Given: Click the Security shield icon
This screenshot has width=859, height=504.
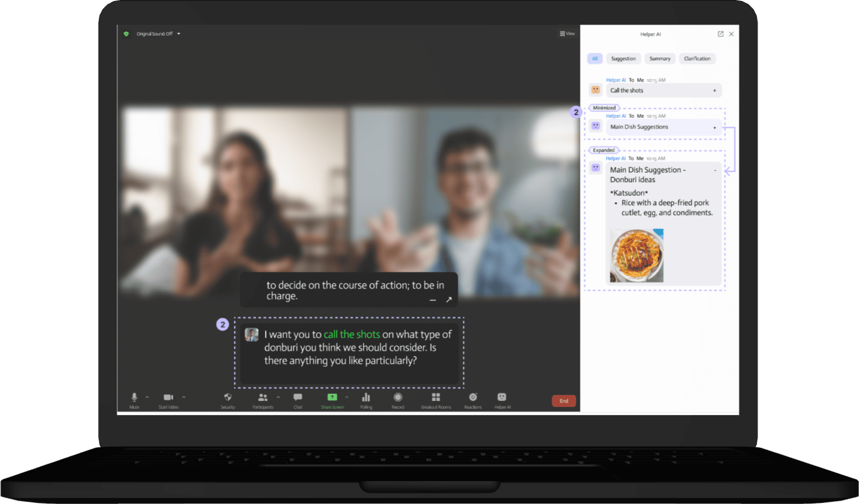Looking at the screenshot, I should point(228,397).
